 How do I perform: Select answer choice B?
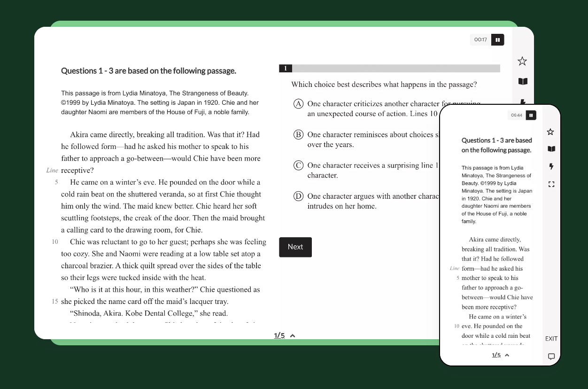298,135
